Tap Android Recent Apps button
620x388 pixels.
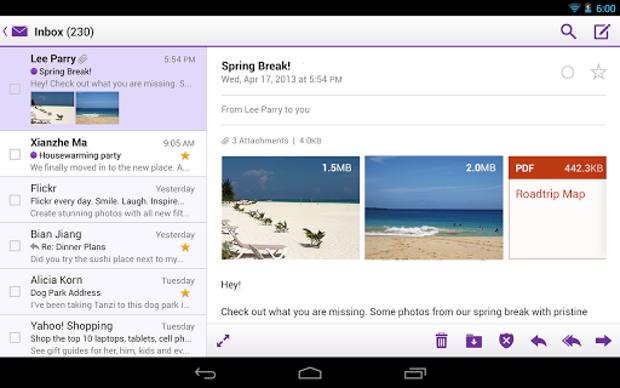(x=415, y=373)
